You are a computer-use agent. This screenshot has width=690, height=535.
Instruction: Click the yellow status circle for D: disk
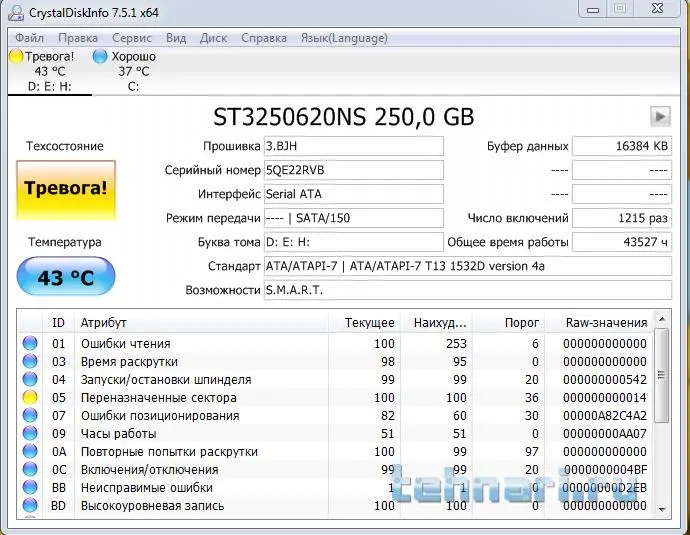point(16,56)
